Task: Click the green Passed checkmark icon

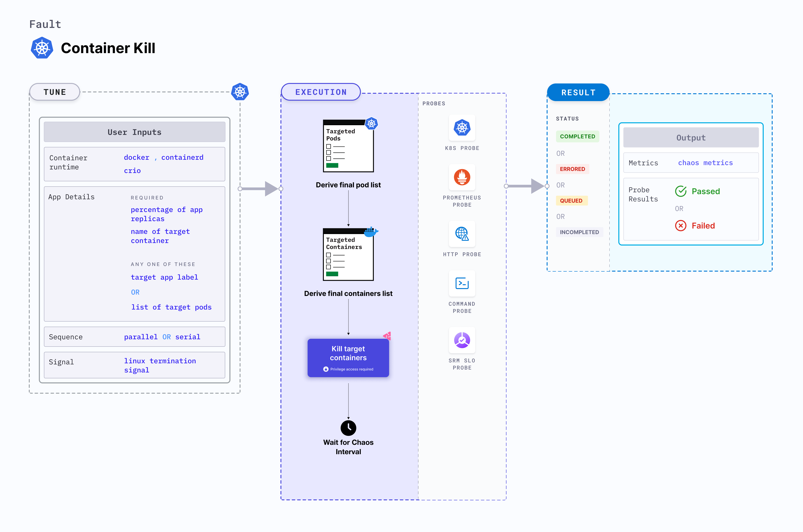Action: tap(680, 191)
